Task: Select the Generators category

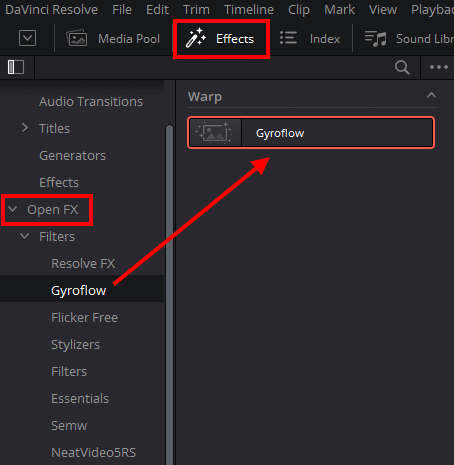Action: 72,156
